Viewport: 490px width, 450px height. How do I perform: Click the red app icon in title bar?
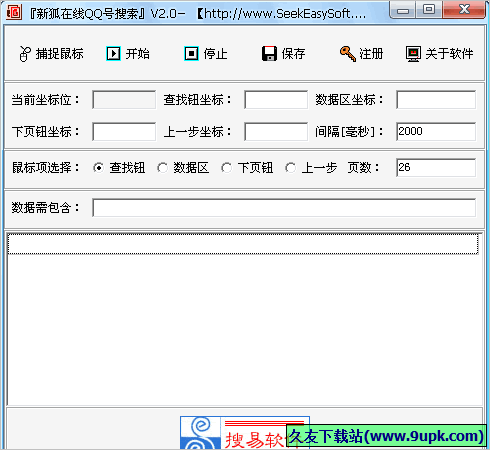point(14,12)
